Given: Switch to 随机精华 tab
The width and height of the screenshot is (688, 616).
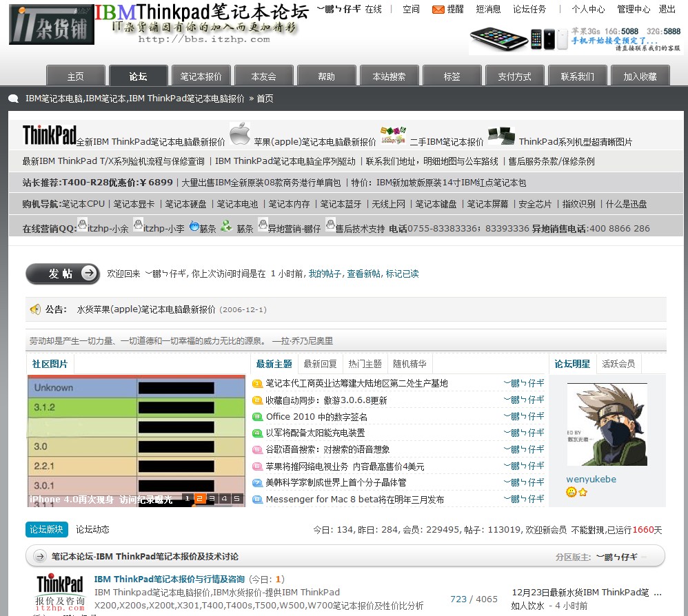Looking at the screenshot, I should coord(409,364).
